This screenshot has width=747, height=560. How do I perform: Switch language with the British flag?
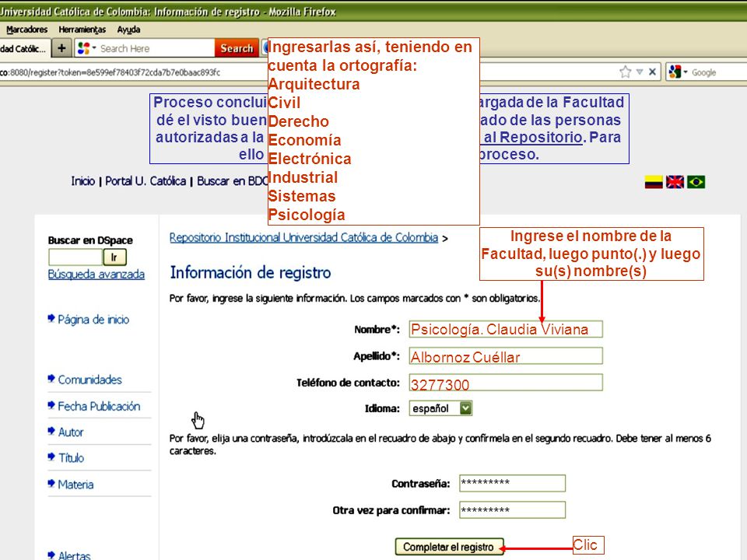675,182
